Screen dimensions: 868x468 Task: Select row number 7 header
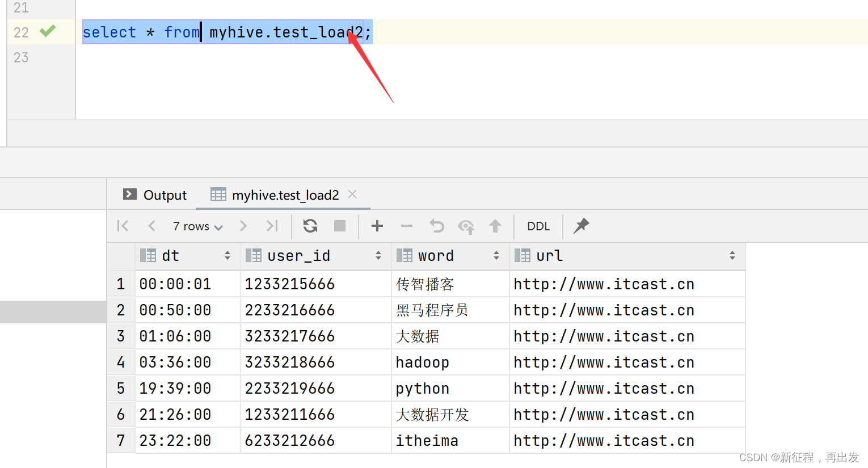(x=121, y=441)
